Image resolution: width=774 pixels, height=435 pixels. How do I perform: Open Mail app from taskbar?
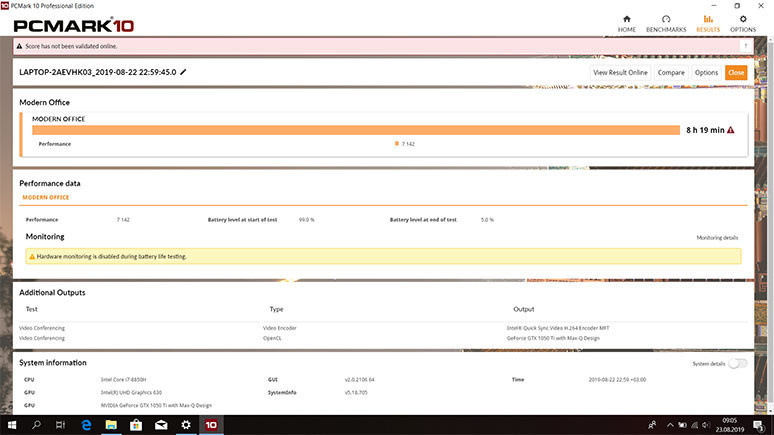coord(161,425)
